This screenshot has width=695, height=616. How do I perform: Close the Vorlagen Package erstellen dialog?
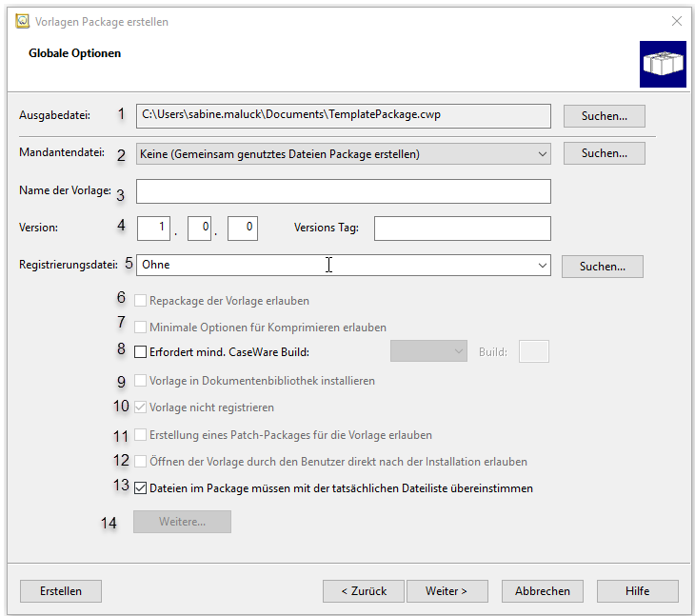[x=676, y=21]
